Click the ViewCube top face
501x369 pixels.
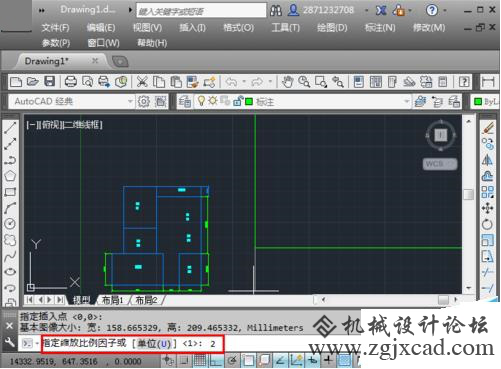click(x=440, y=135)
